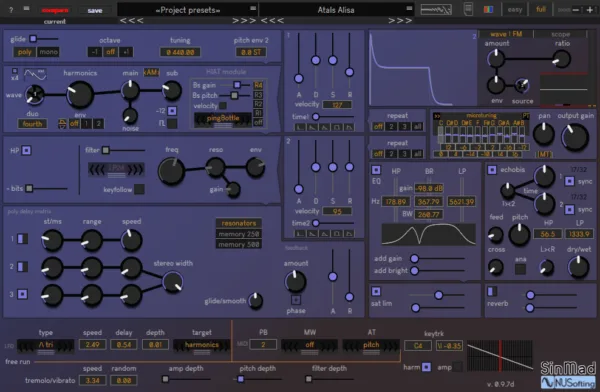Open the pingBottle HIAT selector
This screenshot has height=392, width=600.
click(x=223, y=119)
